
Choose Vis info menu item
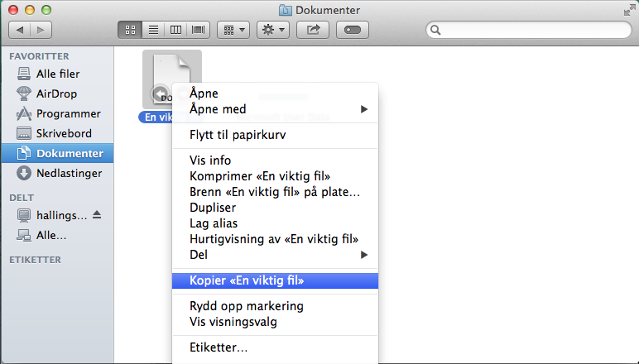tap(275, 160)
